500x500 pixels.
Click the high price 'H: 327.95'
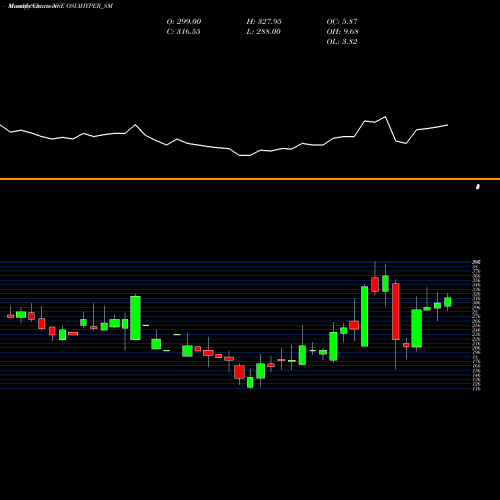point(264,22)
